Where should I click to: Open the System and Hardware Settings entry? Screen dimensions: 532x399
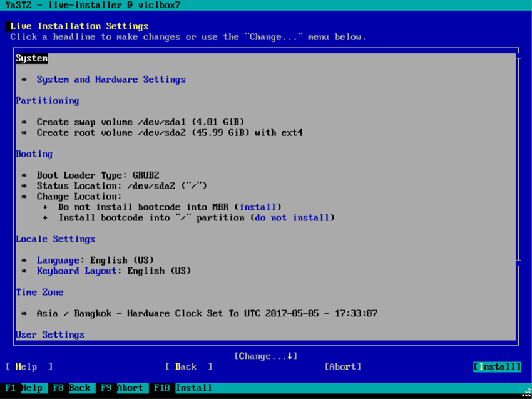[111, 79]
